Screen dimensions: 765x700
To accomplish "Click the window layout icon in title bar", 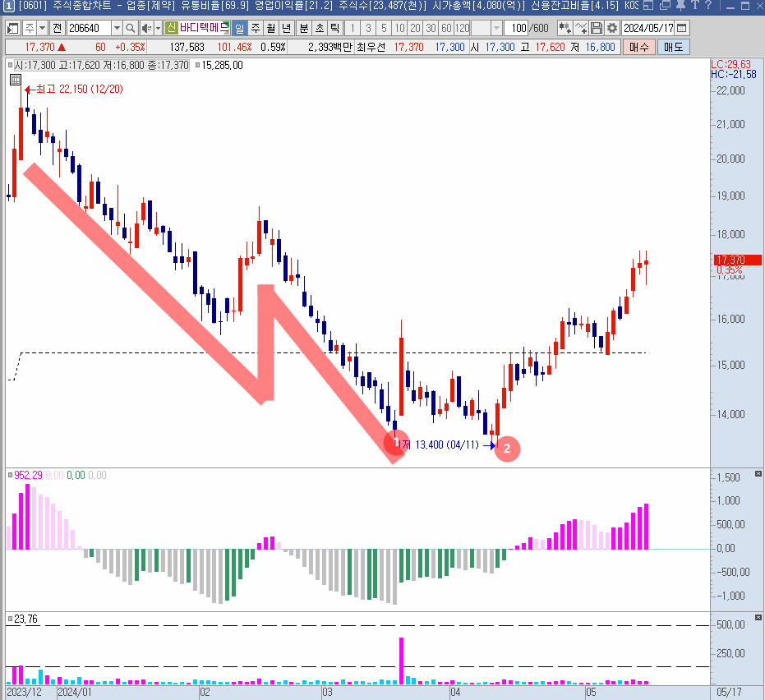I will click(648, 6).
